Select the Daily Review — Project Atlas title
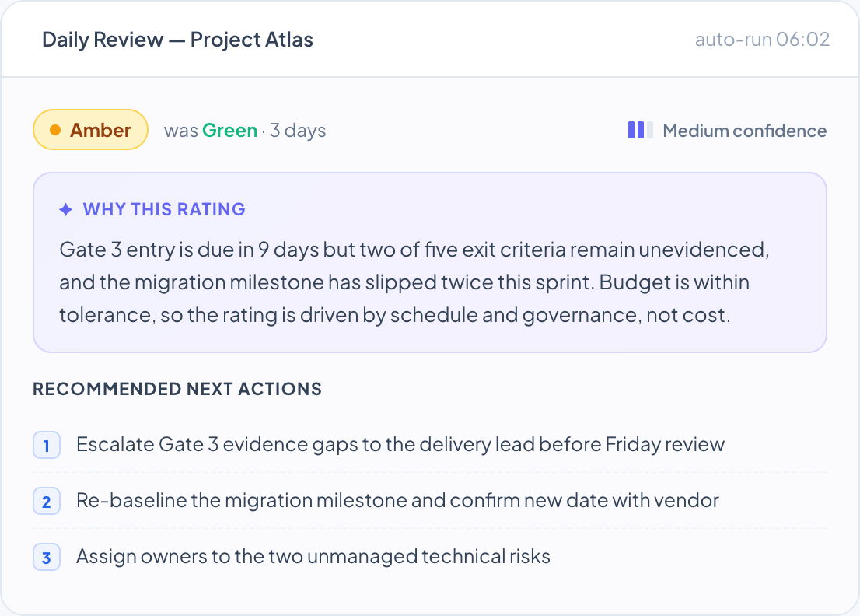This screenshot has width=860, height=616. tap(177, 40)
